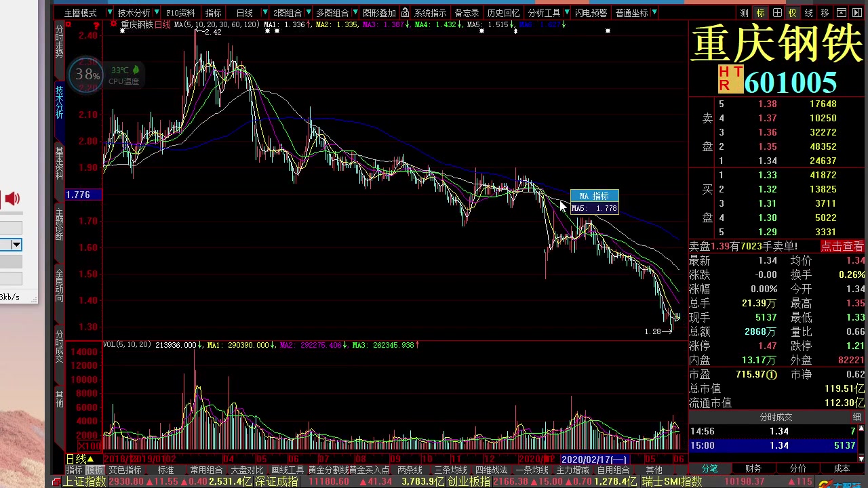This screenshot has height=488, width=868.
Task: Open the 多图组合 layout
Action: [x=332, y=13]
